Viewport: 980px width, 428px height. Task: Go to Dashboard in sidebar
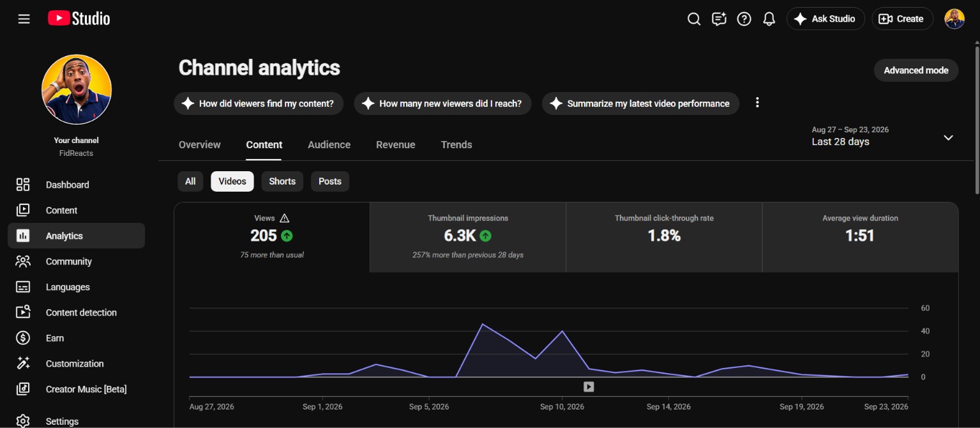pyautogui.click(x=76, y=185)
